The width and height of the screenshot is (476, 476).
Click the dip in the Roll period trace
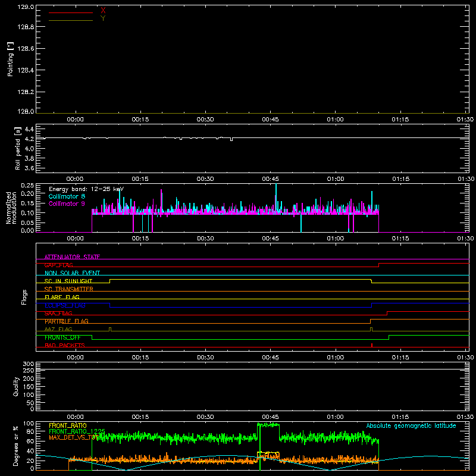coord(231,139)
